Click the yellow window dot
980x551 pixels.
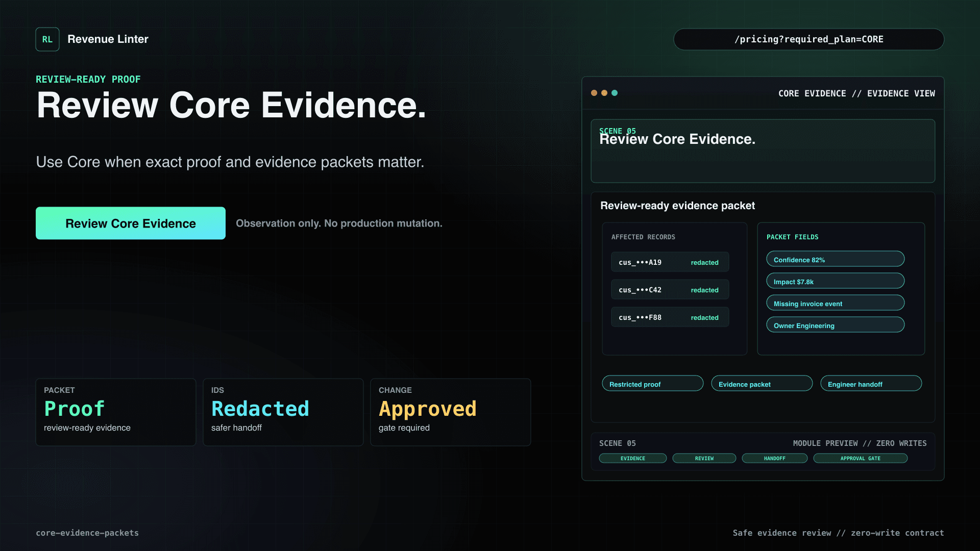tap(604, 93)
